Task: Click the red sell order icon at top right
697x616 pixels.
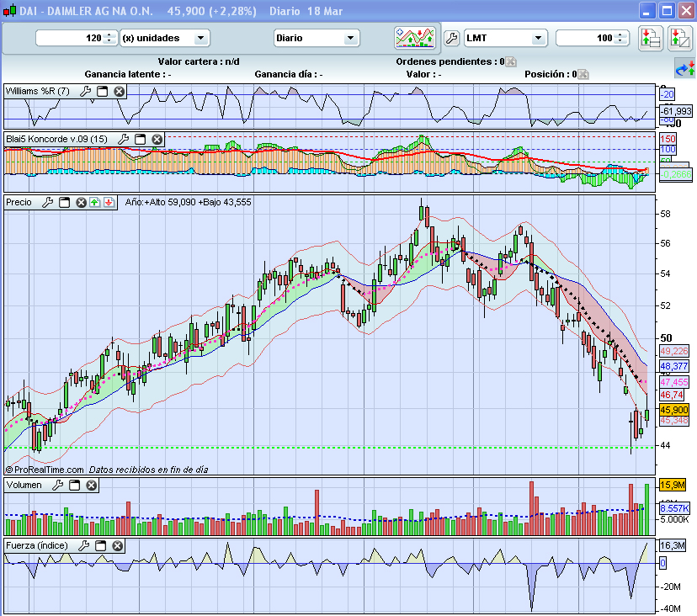Action: click(681, 38)
